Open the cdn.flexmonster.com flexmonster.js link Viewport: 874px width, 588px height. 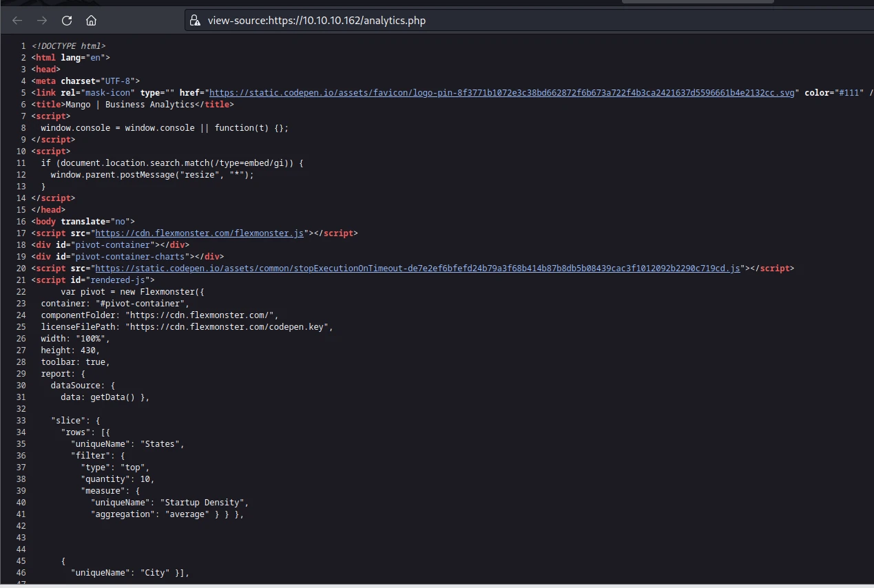(199, 233)
